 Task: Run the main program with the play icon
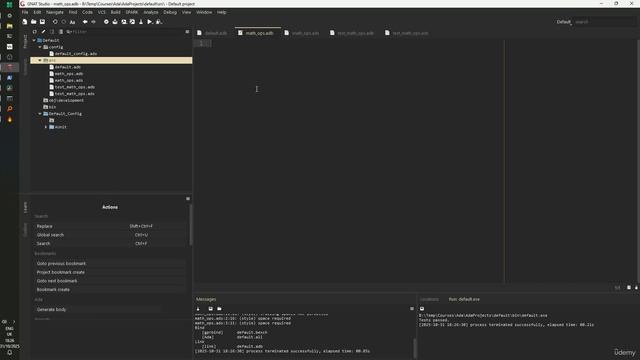coord(150,22)
